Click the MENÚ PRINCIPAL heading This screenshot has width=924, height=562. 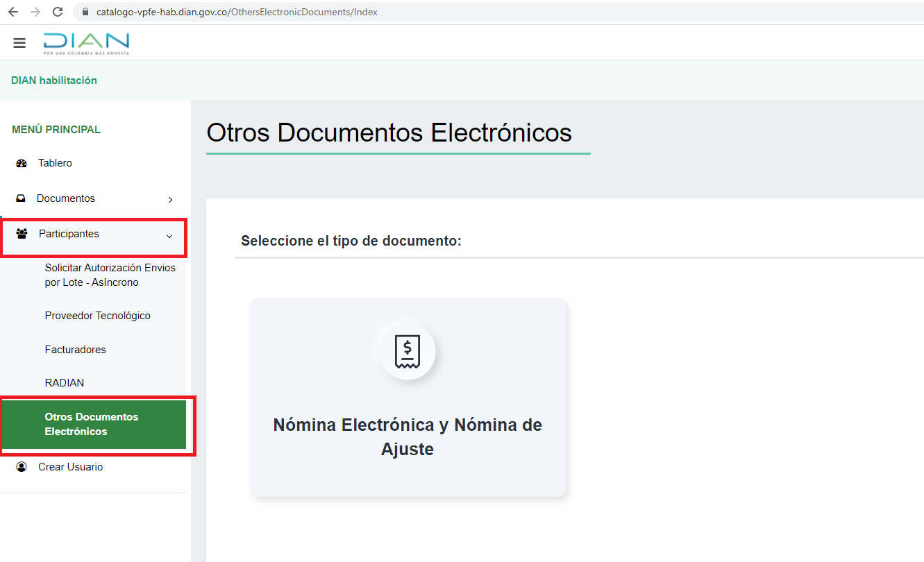tap(56, 130)
